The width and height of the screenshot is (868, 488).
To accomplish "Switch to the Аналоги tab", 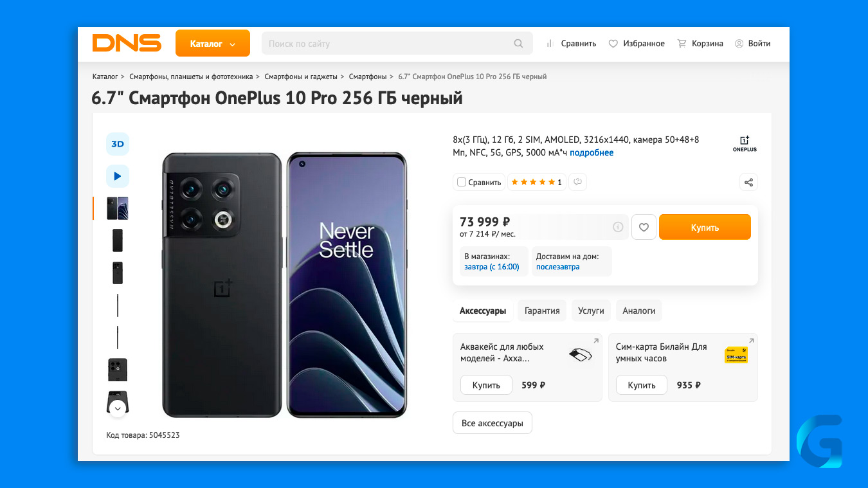I will coord(639,311).
